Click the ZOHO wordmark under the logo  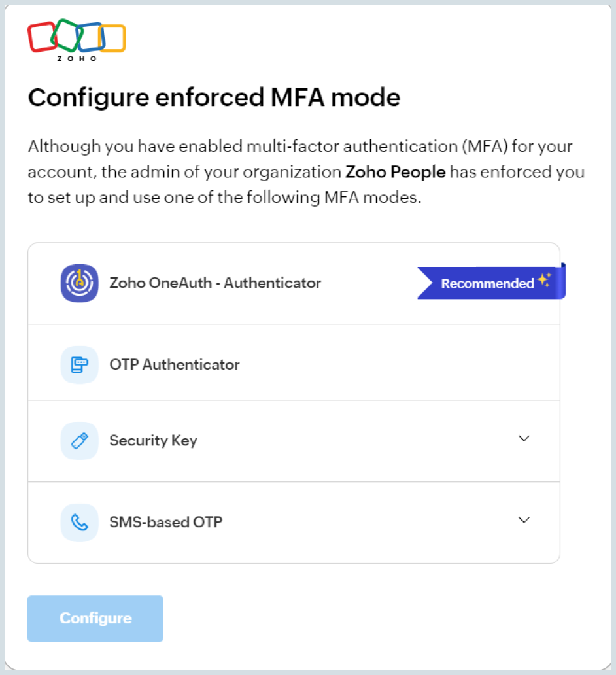click(x=77, y=58)
